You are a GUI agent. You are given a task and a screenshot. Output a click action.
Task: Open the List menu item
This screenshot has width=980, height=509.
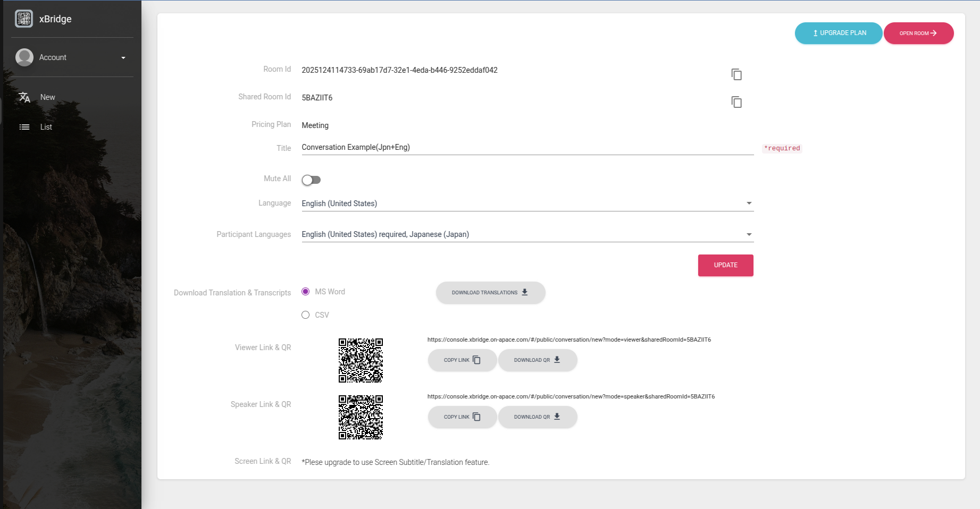click(46, 127)
